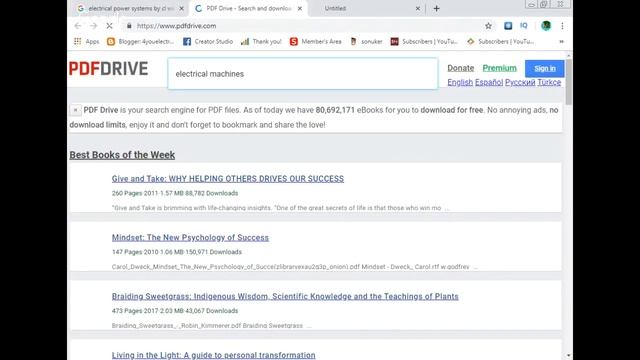Viewport: 640px width, 360px height.
Task: Click the browser back arrow
Action: (78, 26)
